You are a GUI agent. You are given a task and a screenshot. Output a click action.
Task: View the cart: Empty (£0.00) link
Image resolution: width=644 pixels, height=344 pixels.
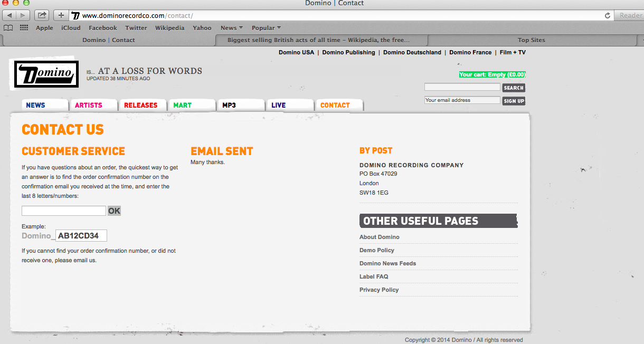[492, 74]
